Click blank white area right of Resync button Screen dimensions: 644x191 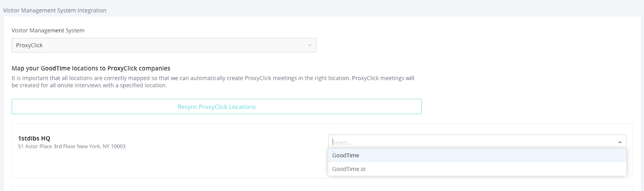523,107
